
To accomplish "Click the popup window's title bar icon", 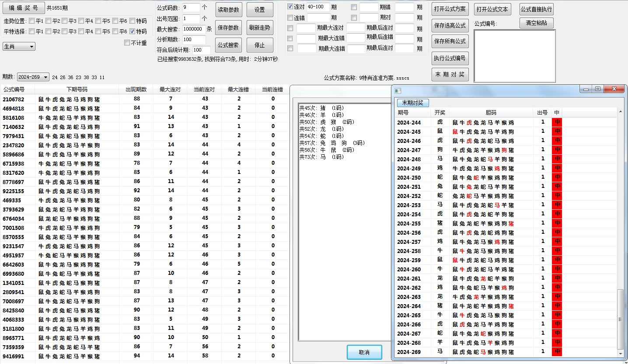I will pos(398,90).
